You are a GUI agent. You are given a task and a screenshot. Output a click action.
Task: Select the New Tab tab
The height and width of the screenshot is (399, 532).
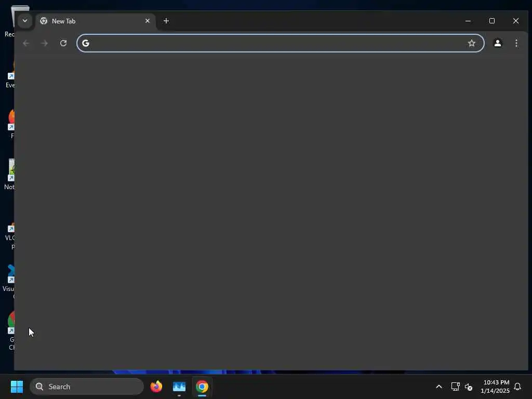[x=96, y=21]
